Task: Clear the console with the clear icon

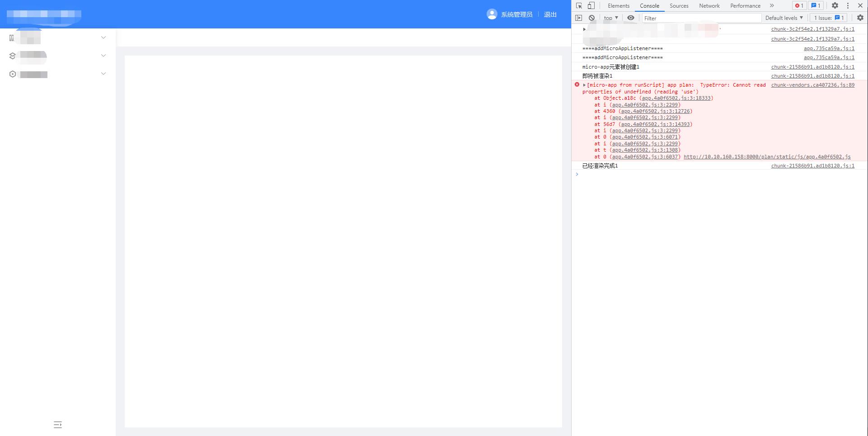Action: click(592, 18)
